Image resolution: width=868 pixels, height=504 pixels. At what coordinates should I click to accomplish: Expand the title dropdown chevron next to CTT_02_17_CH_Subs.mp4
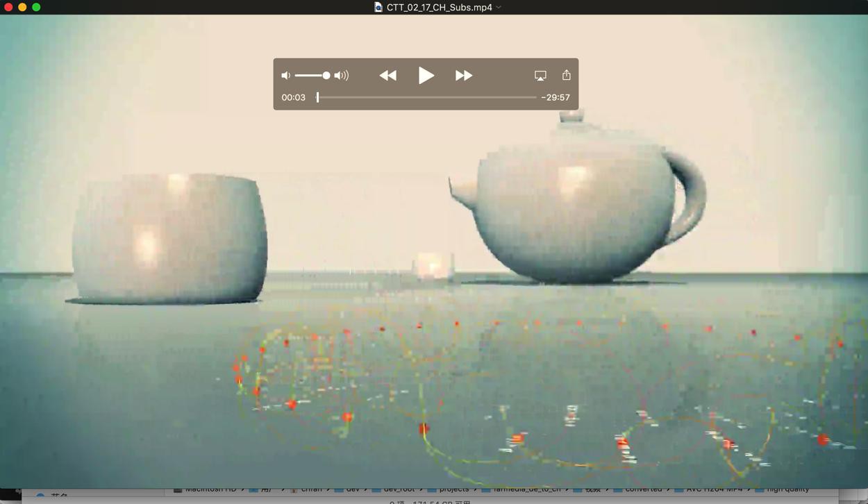point(499,7)
